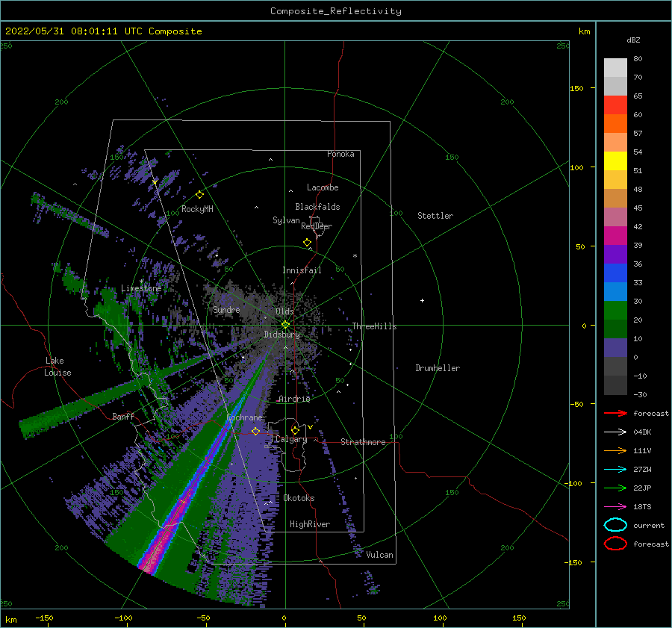This screenshot has width=672, height=628.
Task: Select the Okotoks label
Action: click(x=299, y=498)
